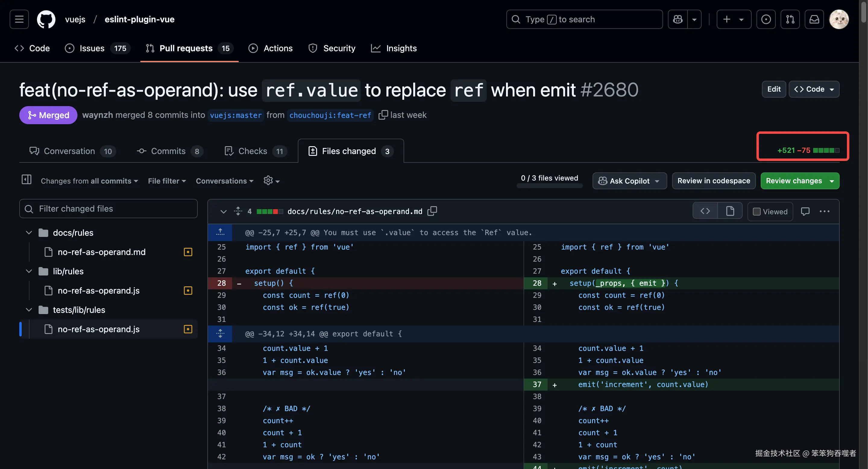Collapse the docs/rules folder
Viewport: 868px width, 469px height.
(x=29, y=232)
